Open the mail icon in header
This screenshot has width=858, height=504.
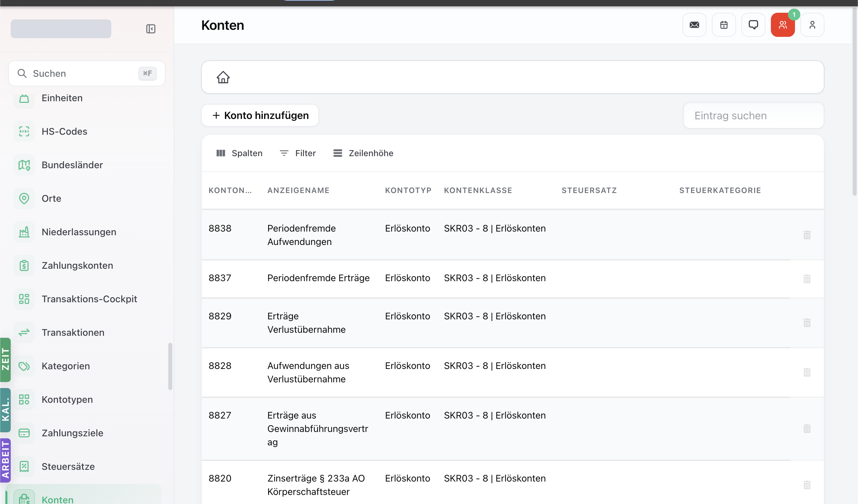pyautogui.click(x=694, y=25)
